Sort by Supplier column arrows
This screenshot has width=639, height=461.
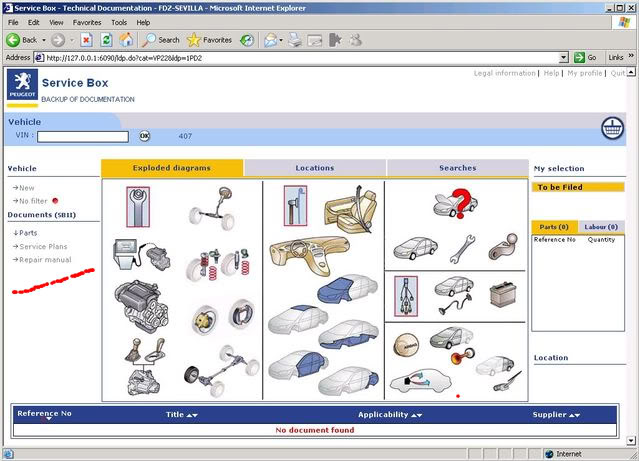coord(574,415)
